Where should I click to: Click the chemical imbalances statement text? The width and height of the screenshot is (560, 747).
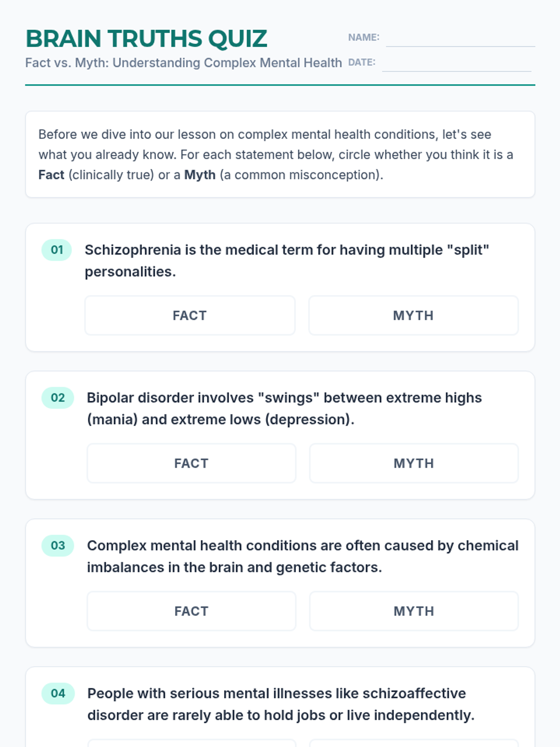click(303, 557)
